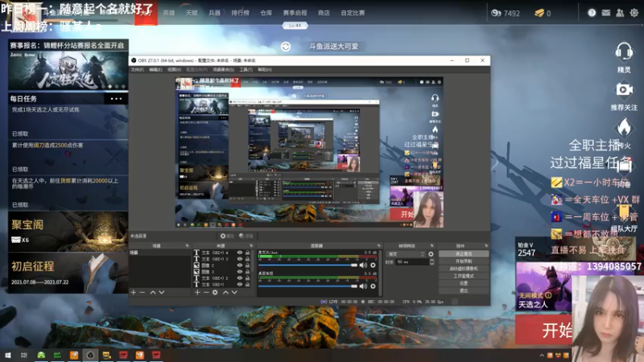The width and height of the screenshot is (644, 362).
Task: Lock the 图像 2 source
Action: [x=248, y=265]
